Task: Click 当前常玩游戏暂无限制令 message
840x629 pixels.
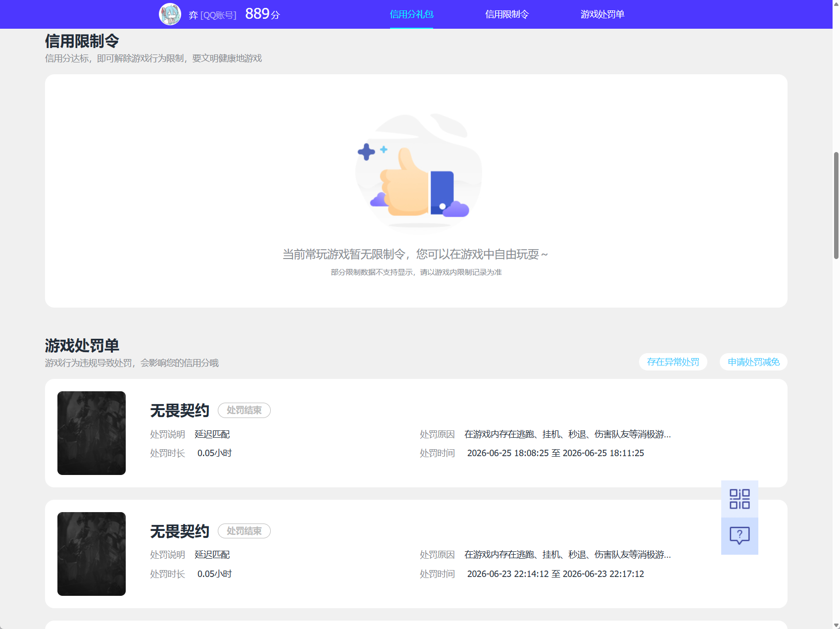Action: click(x=415, y=254)
